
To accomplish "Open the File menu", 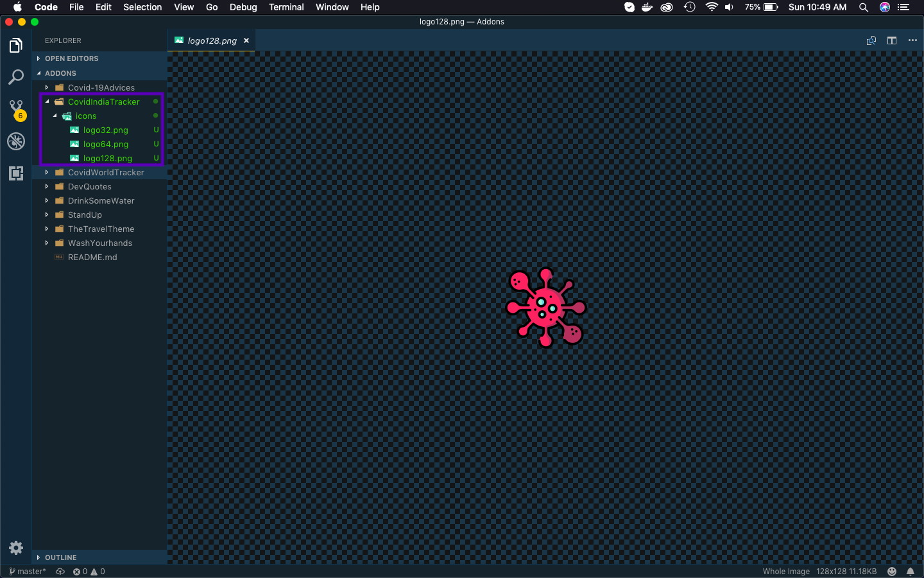I will (76, 7).
